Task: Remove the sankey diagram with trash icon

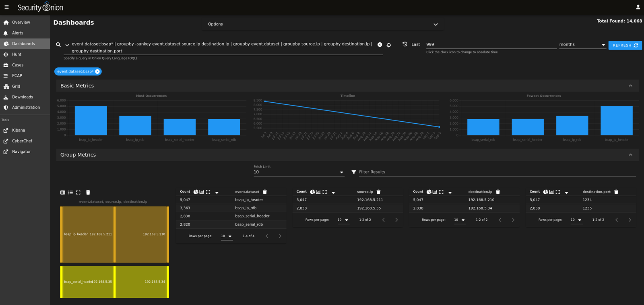Action: [88, 193]
